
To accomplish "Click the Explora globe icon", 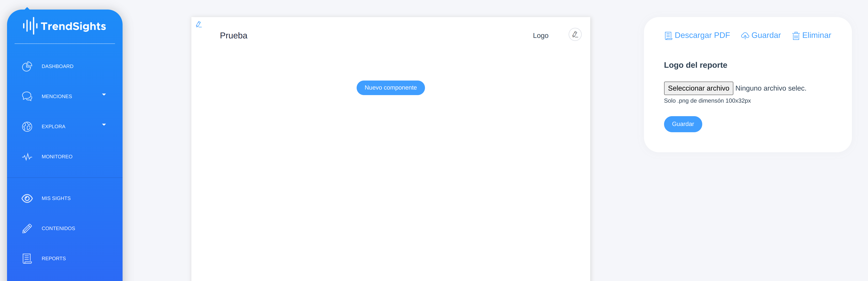I will tap(27, 126).
